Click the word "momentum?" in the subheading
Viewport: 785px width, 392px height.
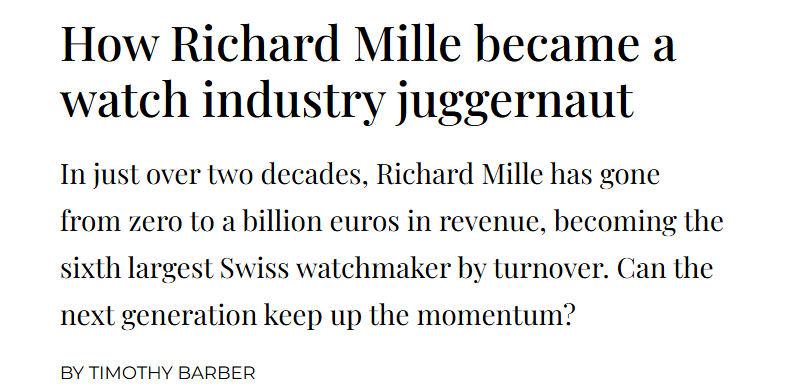pyautogui.click(x=495, y=316)
